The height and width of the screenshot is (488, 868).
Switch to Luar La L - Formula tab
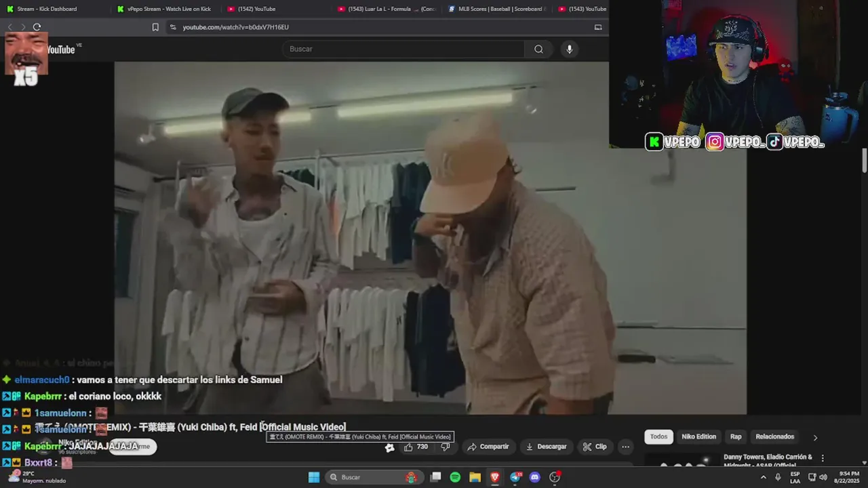[x=386, y=9]
